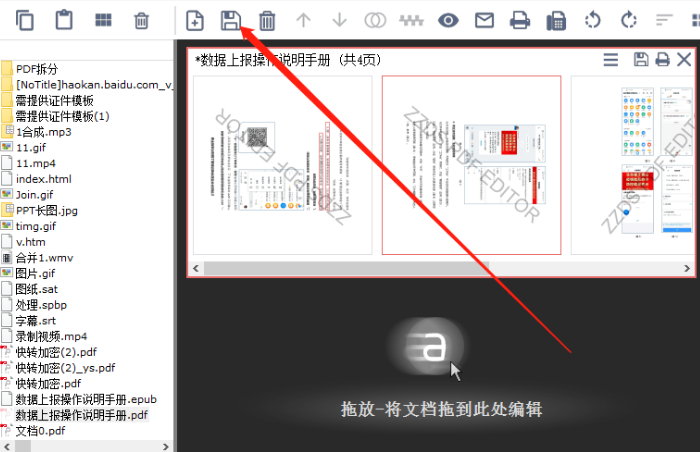Select the third page thumbnail
700x452 pixels.
tap(633, 165)
